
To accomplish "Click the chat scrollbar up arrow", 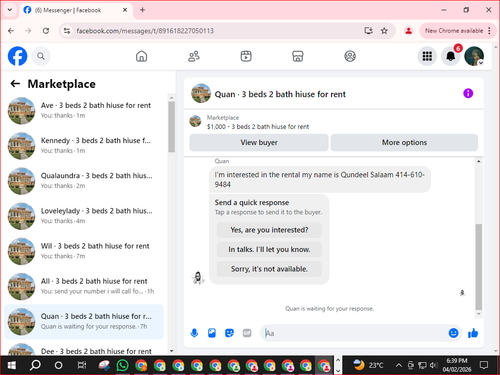I will tap(478, 161).
